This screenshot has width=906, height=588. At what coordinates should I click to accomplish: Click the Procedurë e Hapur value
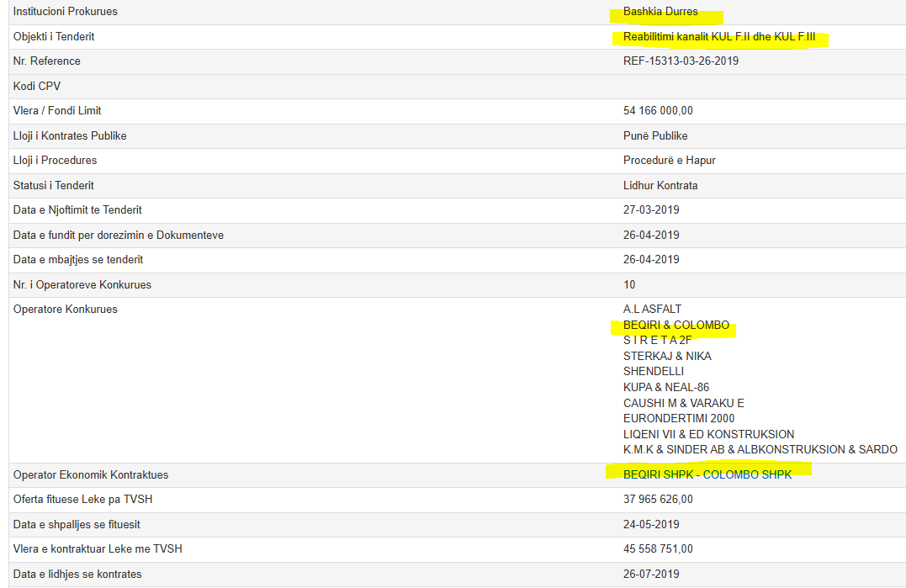click(x=670, y=161)
